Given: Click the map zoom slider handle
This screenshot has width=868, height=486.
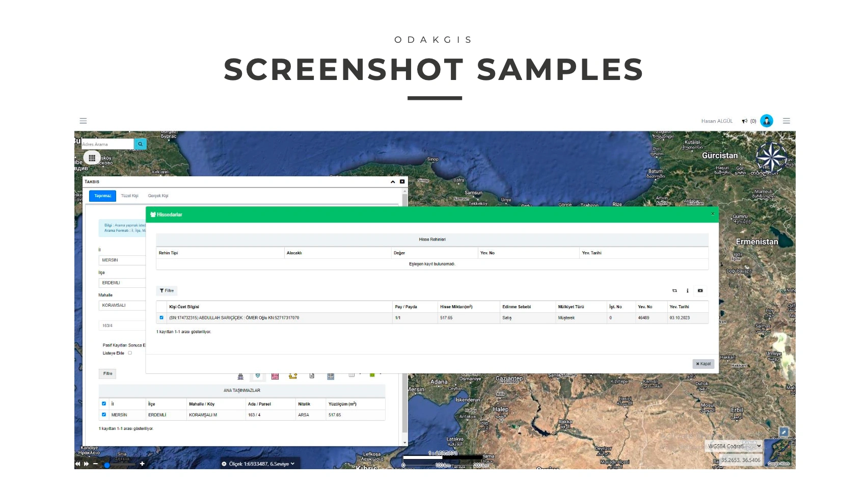Looking at the screenshot, I should [x=107, y=465].
